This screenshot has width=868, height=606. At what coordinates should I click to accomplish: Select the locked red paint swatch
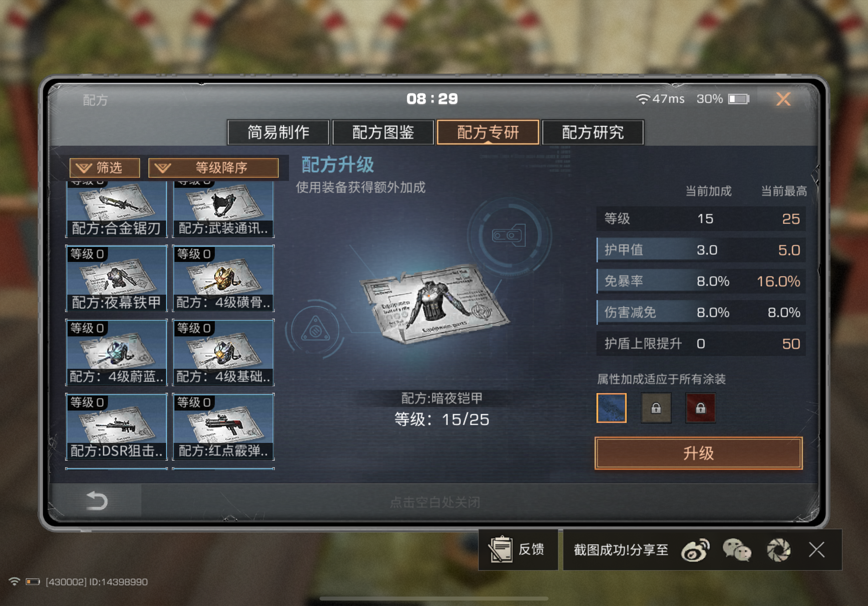(x=700, y=408)
